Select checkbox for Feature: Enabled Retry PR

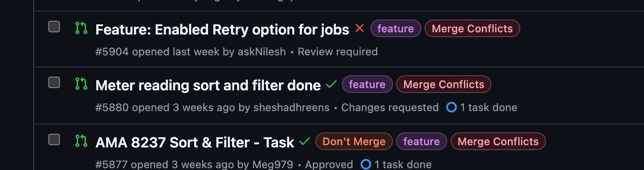(54, 27)
